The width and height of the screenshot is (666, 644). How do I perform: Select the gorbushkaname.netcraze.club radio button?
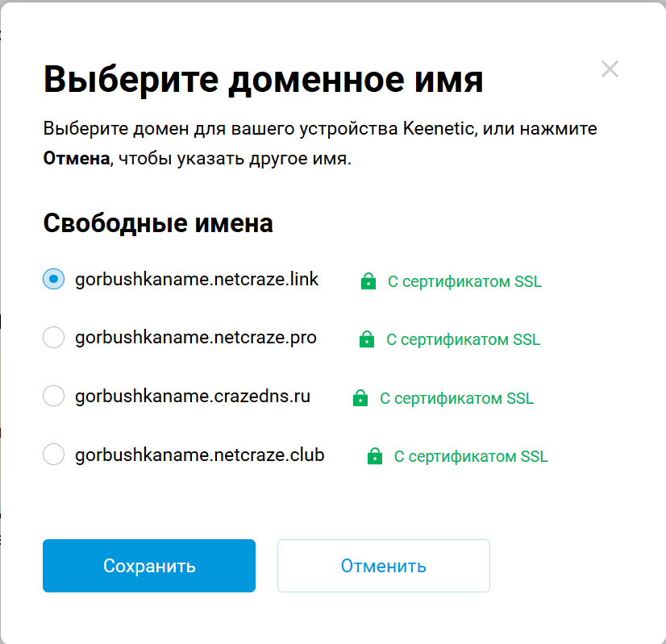click(x=53, y=455)
